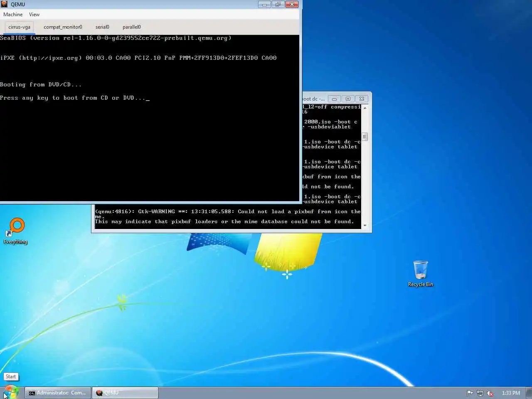Click the Gtk-WARNING line in command prompt
The image size is (532, 399).
pos(228,212)
